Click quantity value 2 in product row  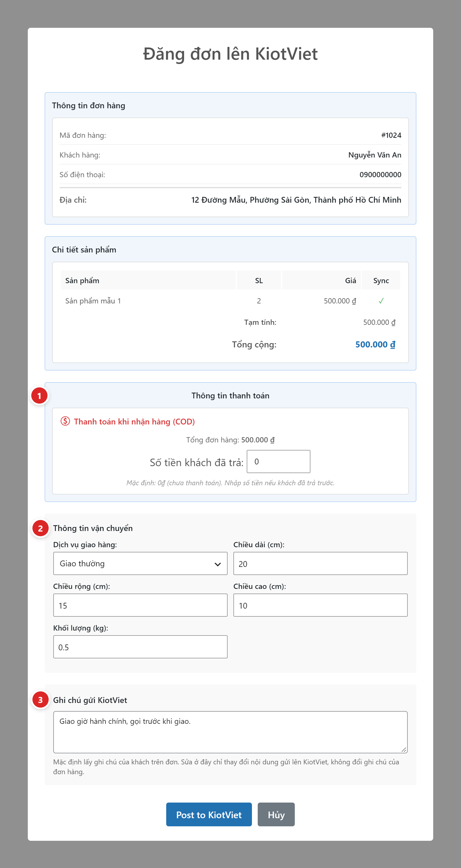click(259, 301)
